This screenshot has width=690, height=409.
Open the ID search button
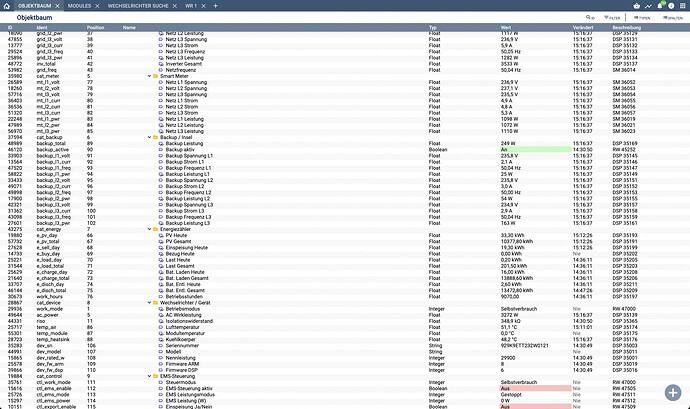coord(590,18)
